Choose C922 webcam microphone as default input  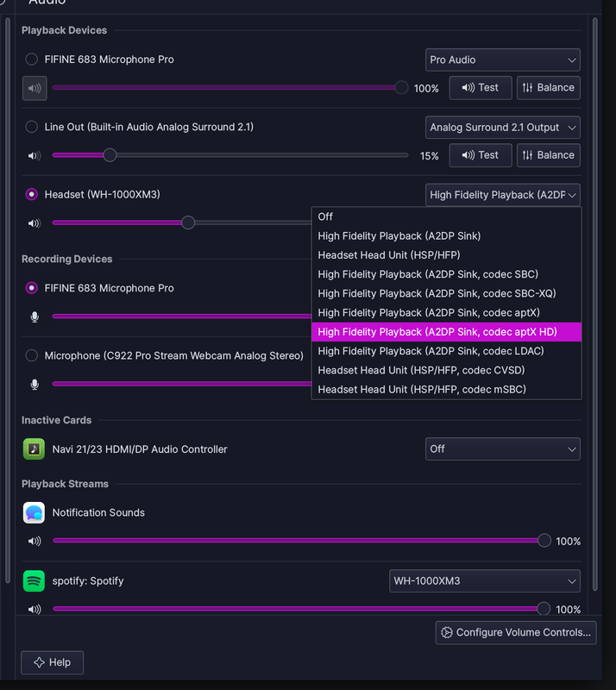32,355
